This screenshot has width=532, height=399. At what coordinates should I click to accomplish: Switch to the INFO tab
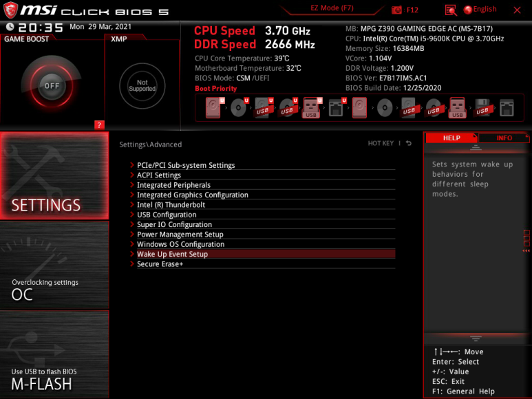click(x=504, y=138)
